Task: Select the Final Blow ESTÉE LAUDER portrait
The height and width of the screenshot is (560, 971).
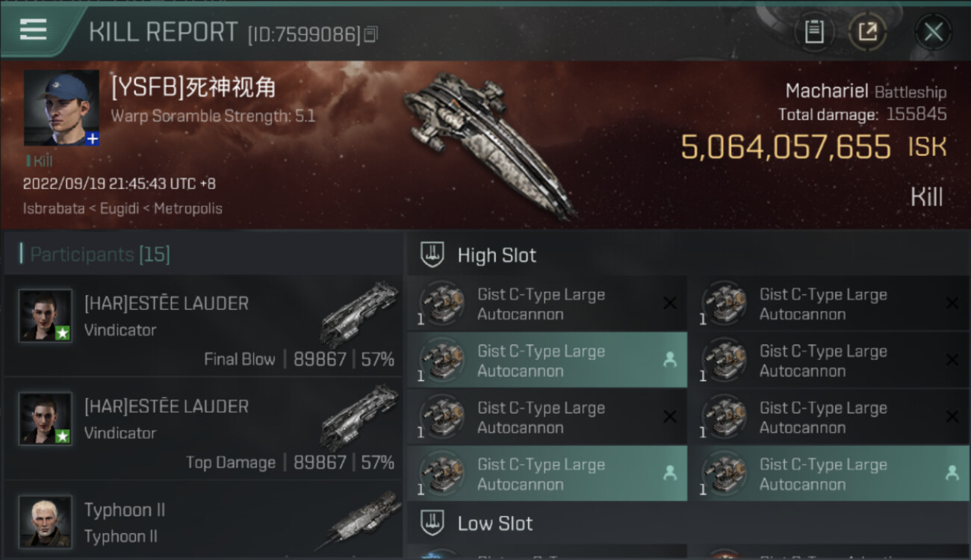Action: (46, 316)
